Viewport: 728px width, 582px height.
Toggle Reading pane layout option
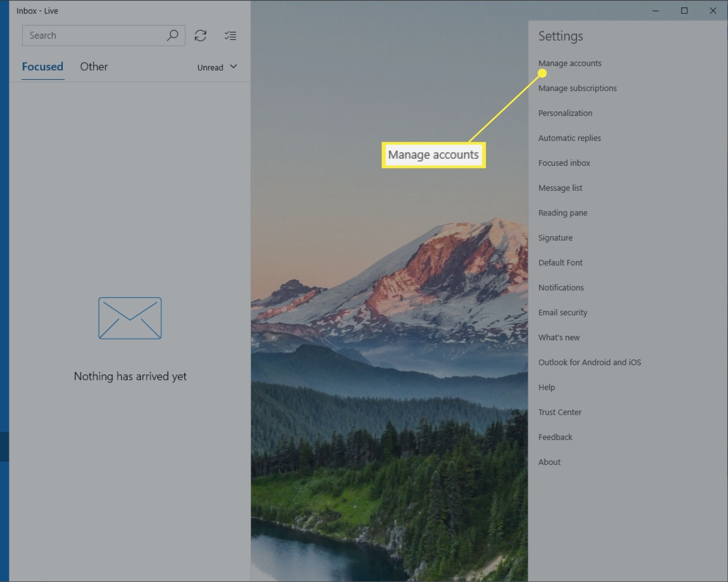(562, 212)
